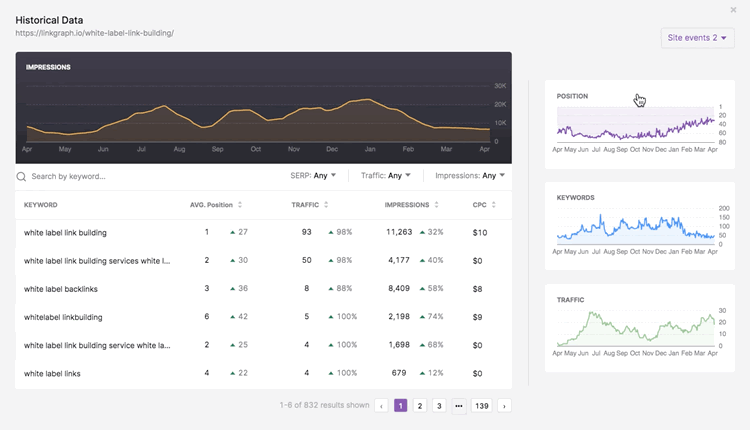The width and height of the screenshot is (750, 430).
Task: Sort by CPC column arrows
Action: pyautogui.click(x=495, y=205)
